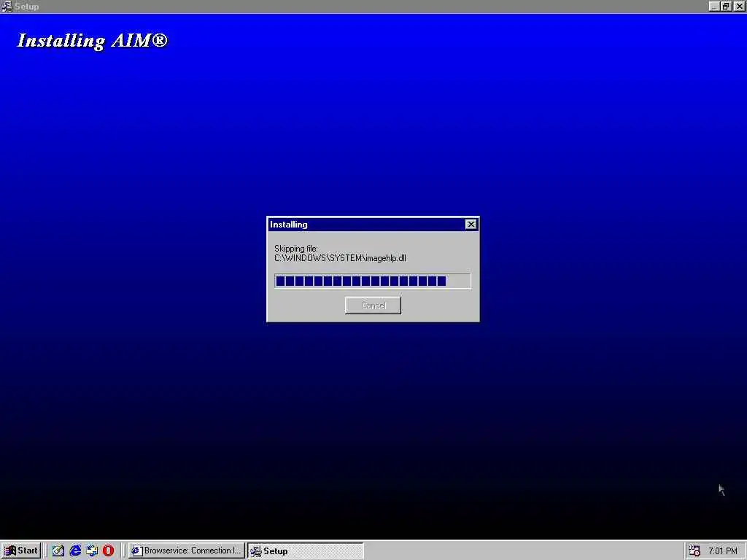Click the Task Scheduler tray icon

click(694, 551)
